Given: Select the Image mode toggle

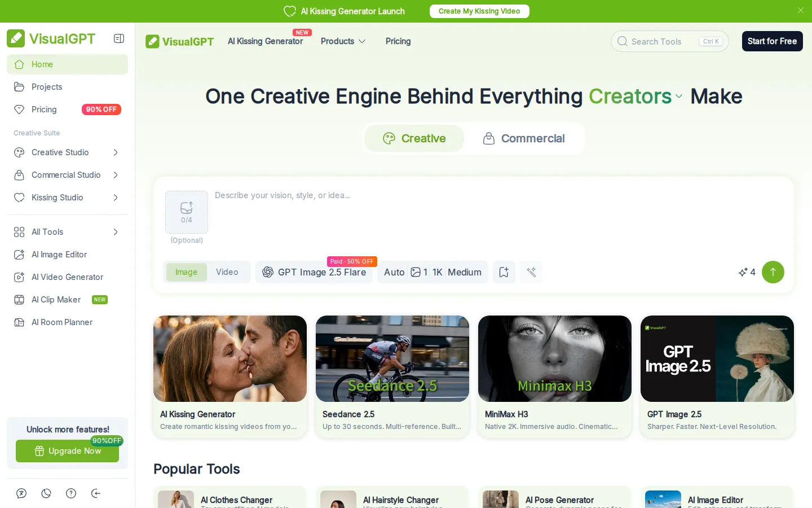Looking at the screenshot, I should point(186,272).
